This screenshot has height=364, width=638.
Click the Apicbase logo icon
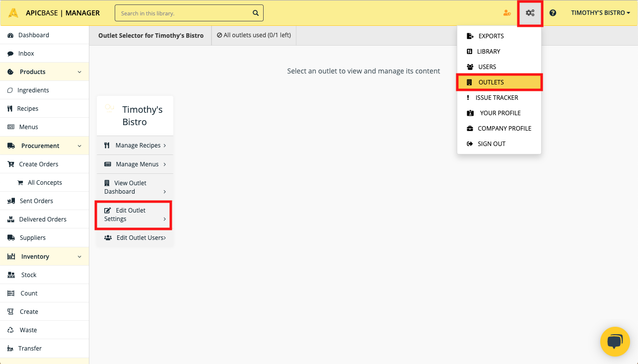point(13,13)
